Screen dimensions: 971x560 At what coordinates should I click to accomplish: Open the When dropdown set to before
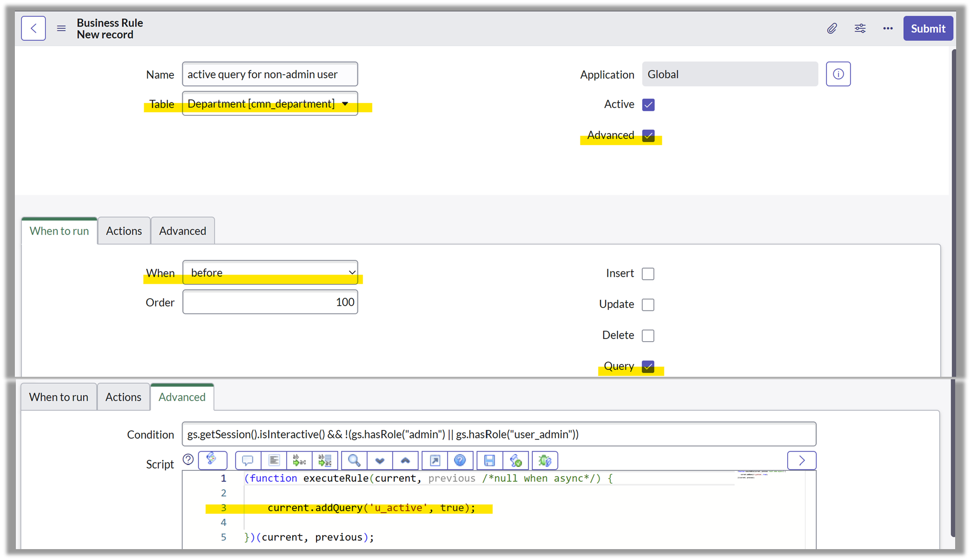pyautogui.click(x=270, y=272)
